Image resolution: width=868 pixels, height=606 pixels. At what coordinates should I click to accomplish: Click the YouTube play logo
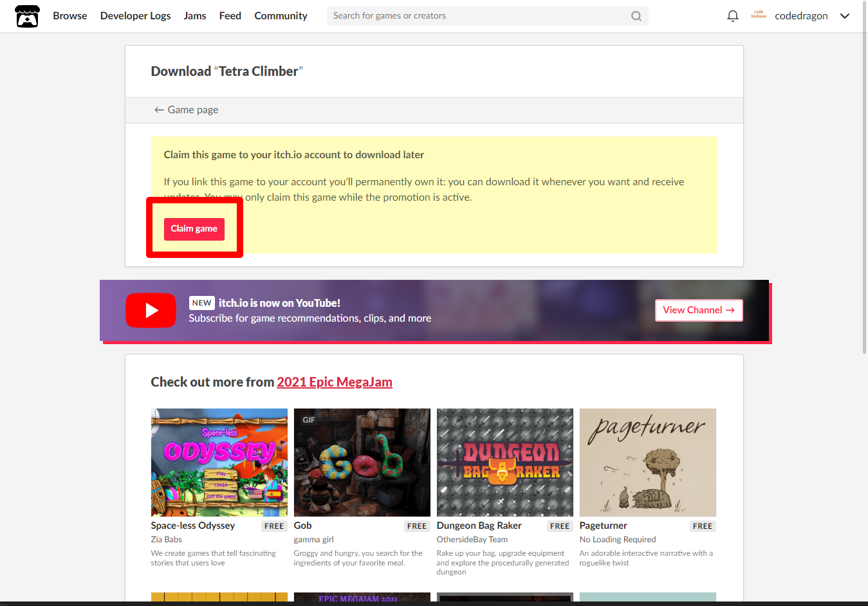click(151, 310)
